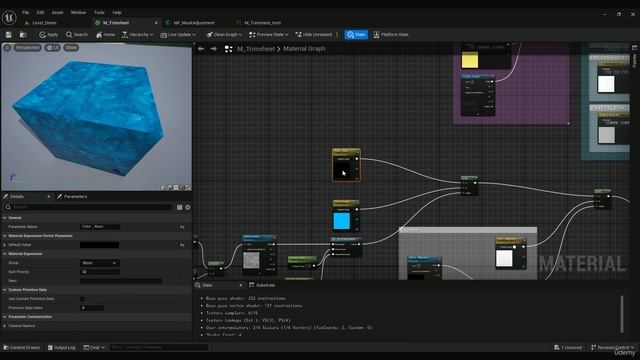
Task: Switch to MI_MaskAdjustment tab
Action: click(194, 23)
